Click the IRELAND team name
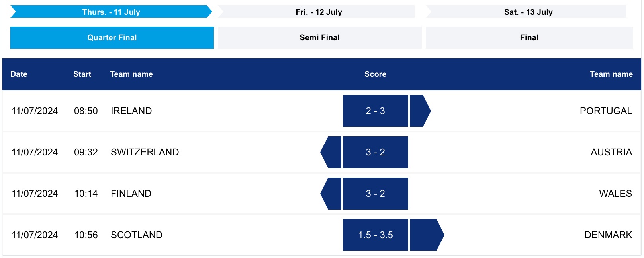The width and height of the screenshot is (644, 258). 131,111
